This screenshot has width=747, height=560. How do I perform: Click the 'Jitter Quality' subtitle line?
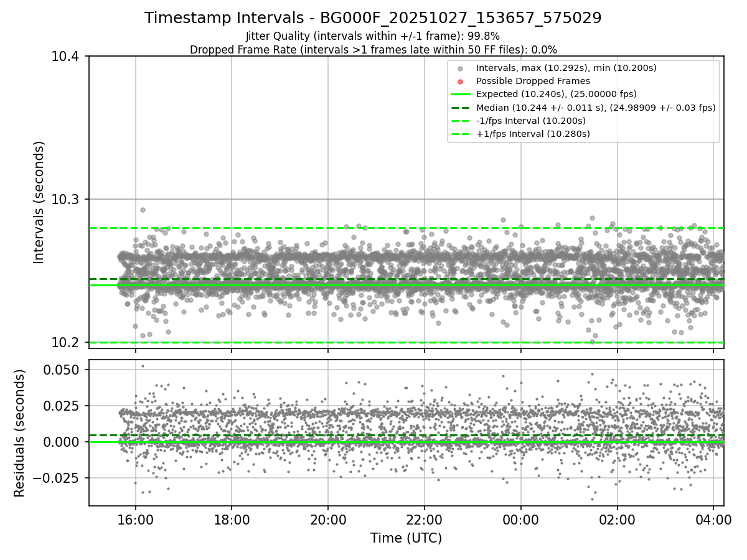click(373, 36)
